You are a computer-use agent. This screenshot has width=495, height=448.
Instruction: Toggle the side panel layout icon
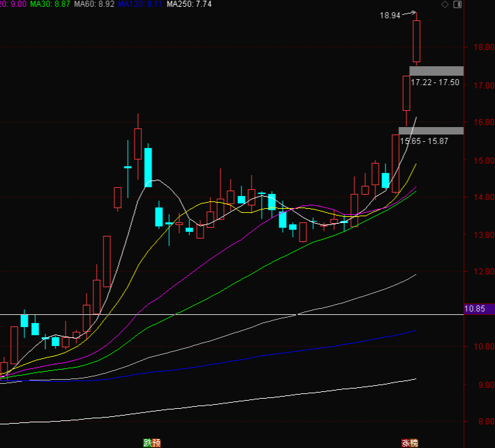(x=457, y=5)
